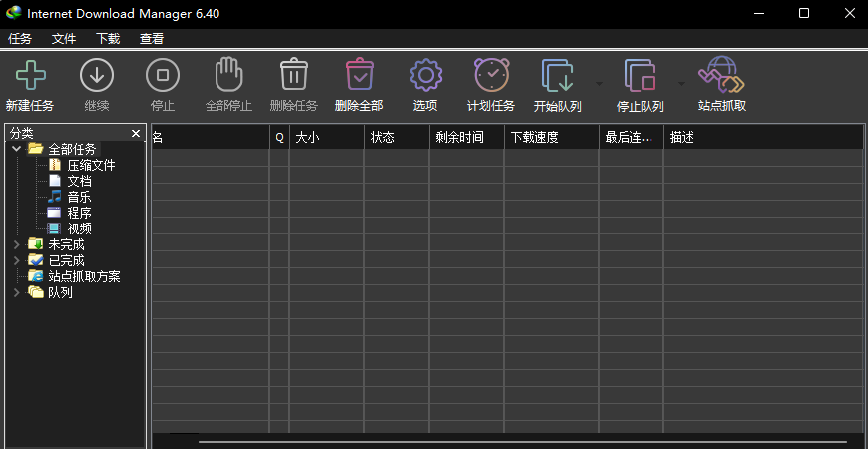Select 站点抓取方案 tree item

tap(74, 276)
